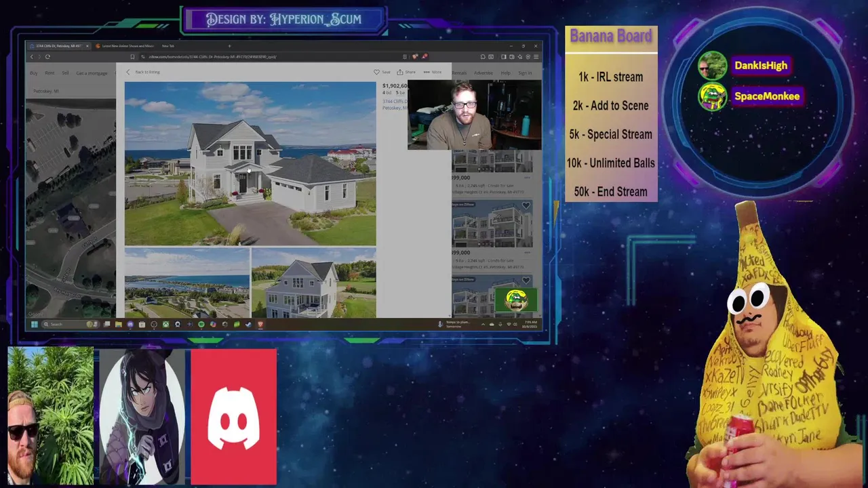Open the Rent menu on Zillow
868x488 pixels.
tap(50, 73)
